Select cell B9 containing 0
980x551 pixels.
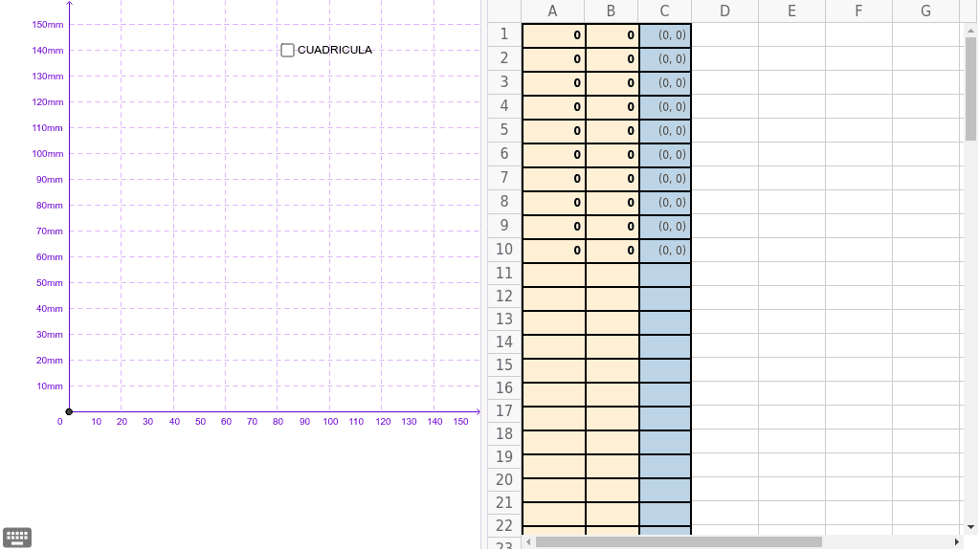pyautogui.click(x=612, y=227)
